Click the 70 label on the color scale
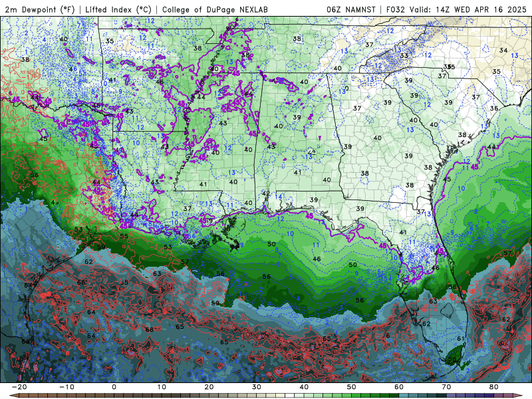The image size is (532, 399). pos(447,387)
